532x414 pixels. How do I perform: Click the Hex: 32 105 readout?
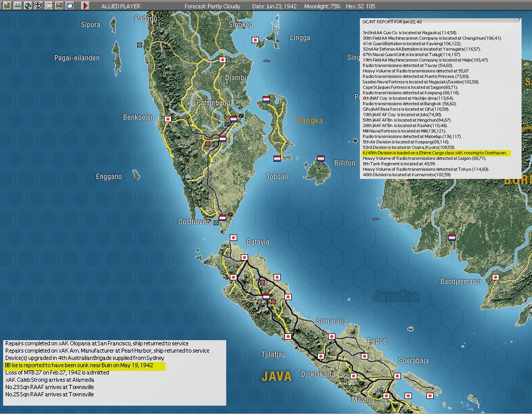(x=360, y=6)
